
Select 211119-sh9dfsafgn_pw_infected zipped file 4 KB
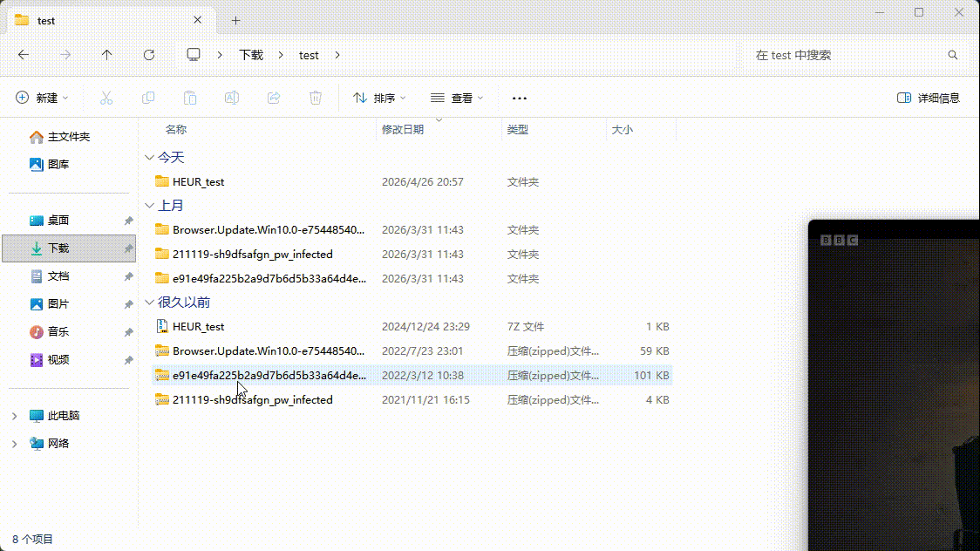[x=412, y=400]
